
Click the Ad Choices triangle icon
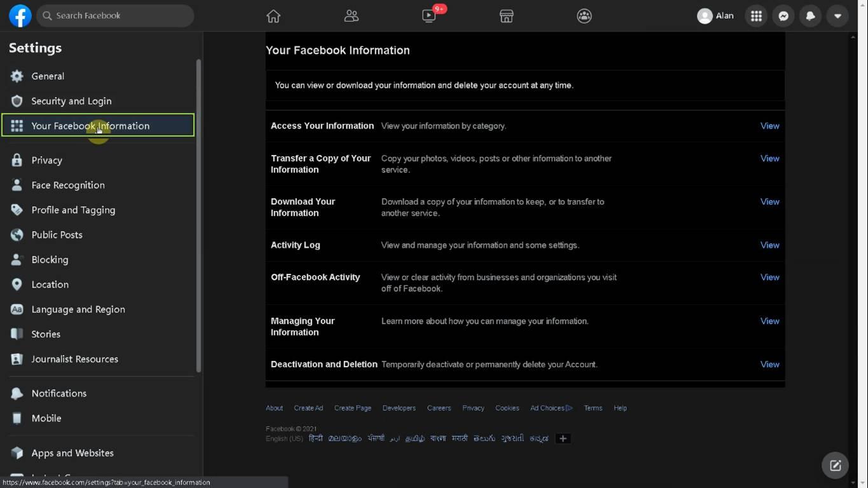(569, 408)
